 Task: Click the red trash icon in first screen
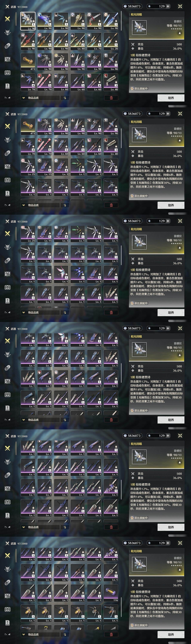[111, 98]
